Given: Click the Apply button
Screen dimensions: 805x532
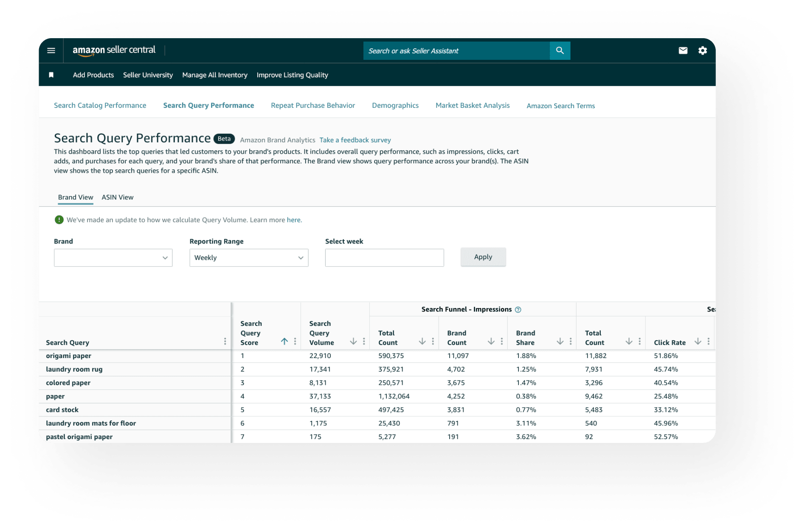Looking at the screenshot, I should click(x=483, y=257).
